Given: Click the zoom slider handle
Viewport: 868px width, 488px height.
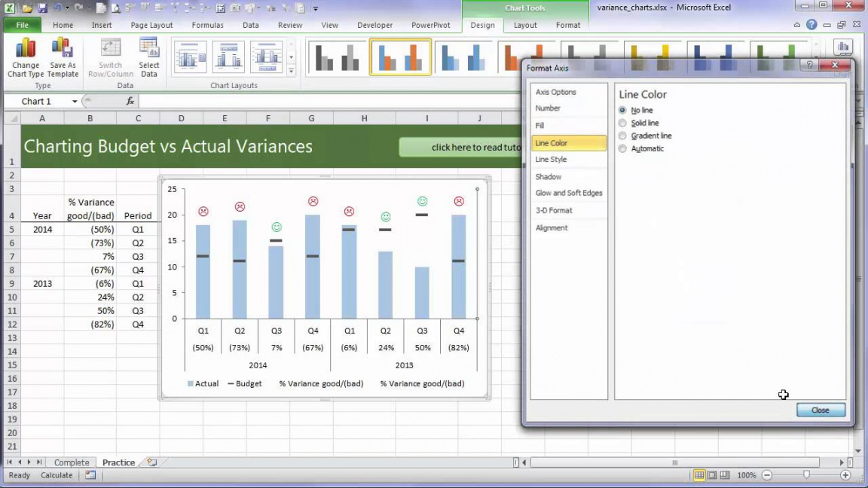Looking at the screenshot, I should tap(806, 475).
